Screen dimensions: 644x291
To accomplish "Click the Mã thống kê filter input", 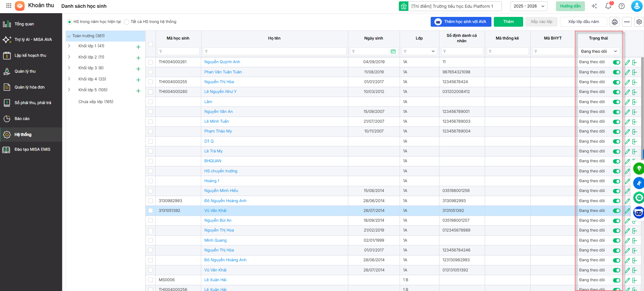I will pos(507,51).
